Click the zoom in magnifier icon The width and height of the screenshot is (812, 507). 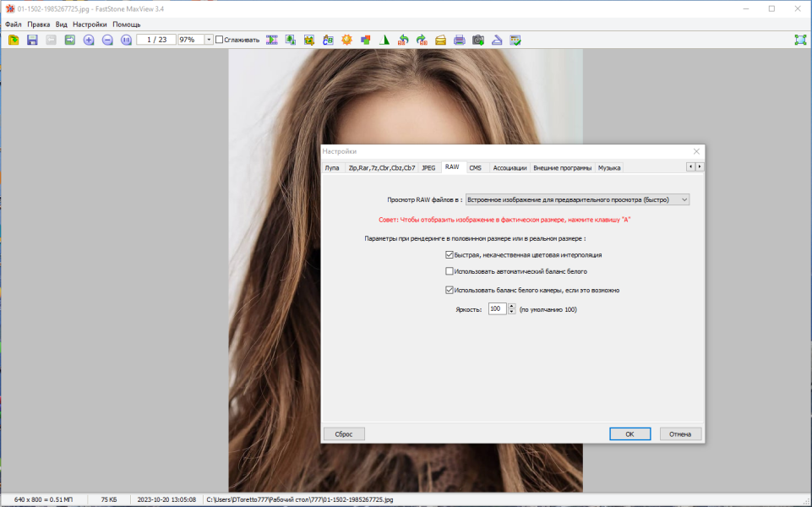coord(89,40)
